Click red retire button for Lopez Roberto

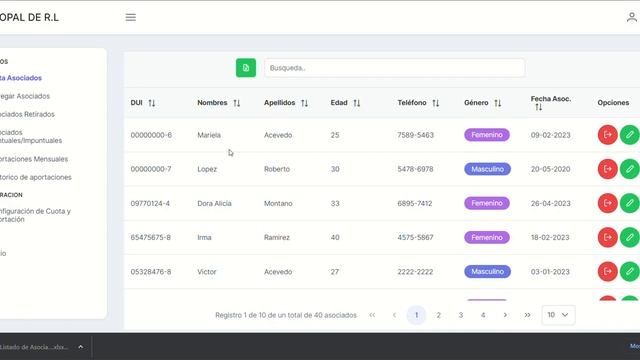tap(608, 169)
